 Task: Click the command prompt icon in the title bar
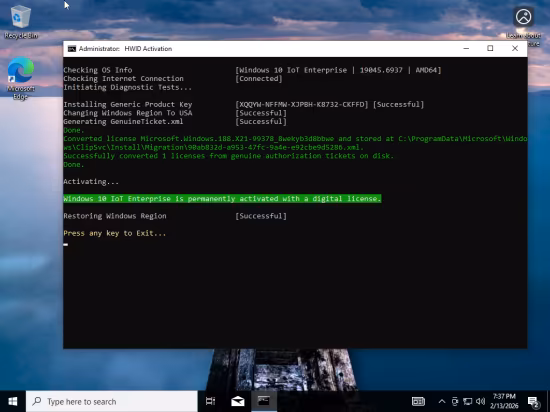click(x=72, y=49)
